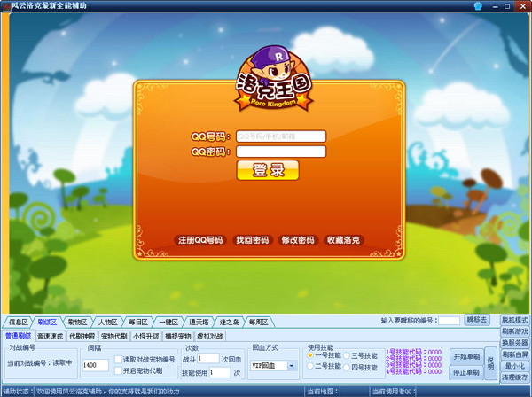Select the 四号技能 radio button

pyautogui.click(x=347, y=367)
